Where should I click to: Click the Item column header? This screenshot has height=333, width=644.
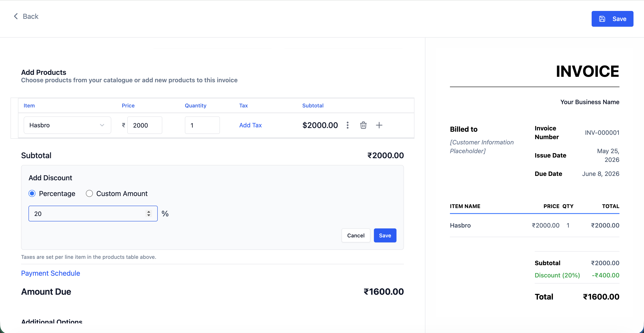tap(29, 106)
